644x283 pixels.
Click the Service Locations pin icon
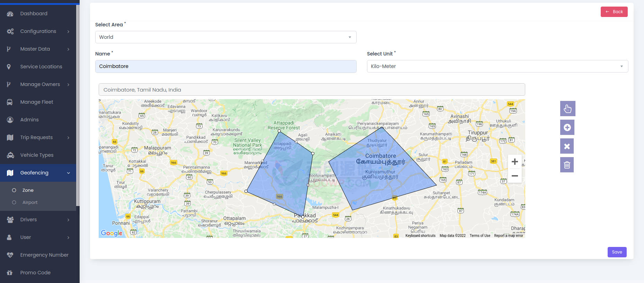[9, 67]
